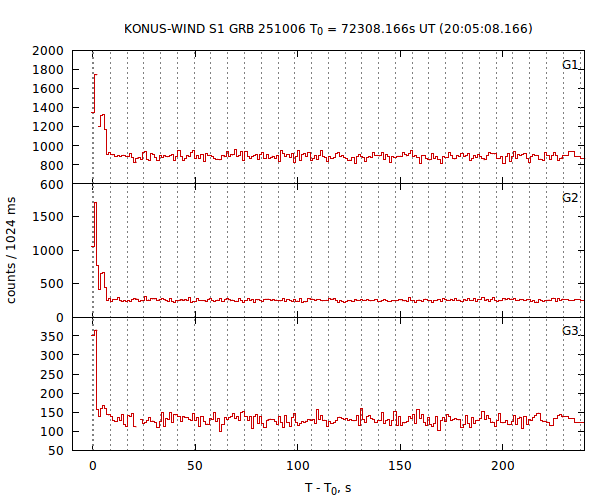Click the 1400 y-axis tick label in G1
This screenshot has height=500, width=600.
[50, 108]
